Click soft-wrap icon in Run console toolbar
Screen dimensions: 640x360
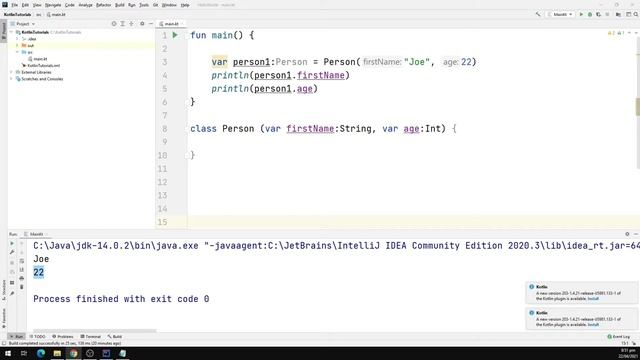pyautogui.click(x=22, y=261)
